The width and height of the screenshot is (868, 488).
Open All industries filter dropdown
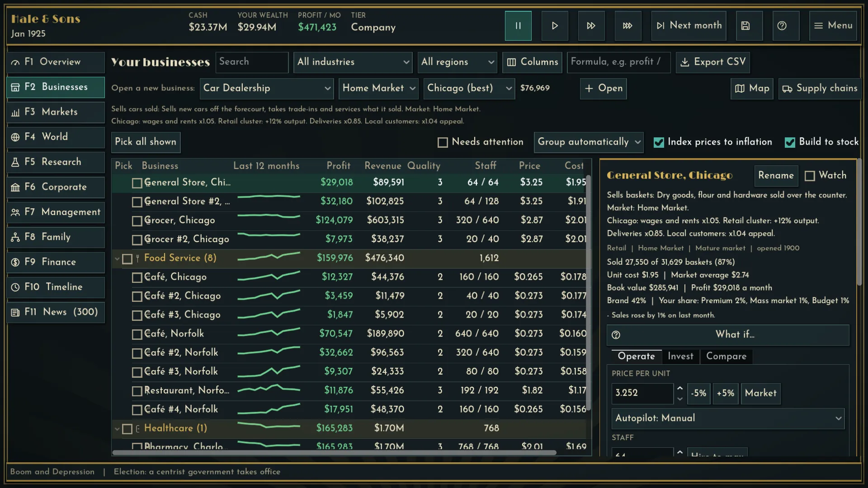(353, 62)
